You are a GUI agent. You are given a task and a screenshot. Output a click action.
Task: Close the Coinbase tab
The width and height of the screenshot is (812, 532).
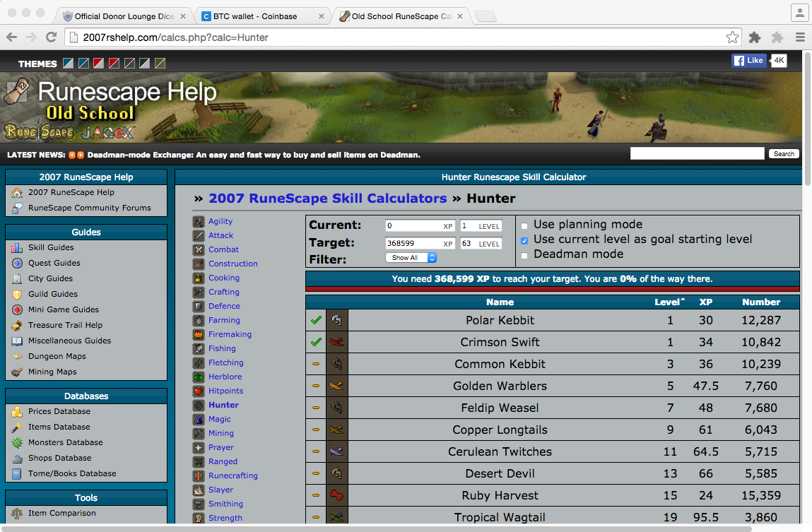click(x=321, y=16)
